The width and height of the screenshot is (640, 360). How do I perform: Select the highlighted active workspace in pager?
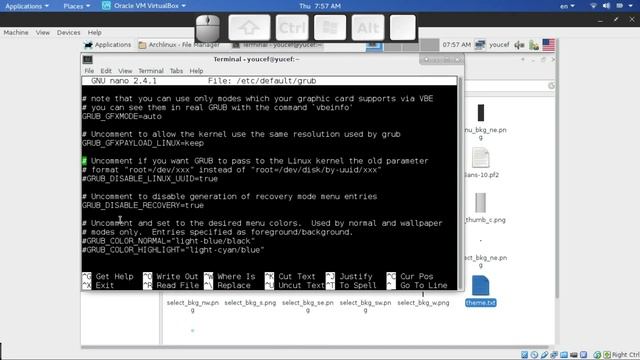(x=374, y=45)
